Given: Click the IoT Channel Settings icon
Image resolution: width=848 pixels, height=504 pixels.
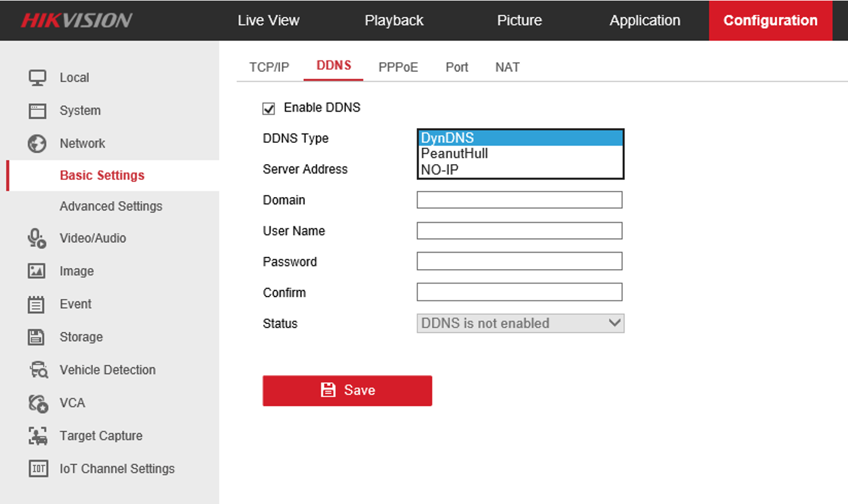Looking at the screenshot, I should pyautogui.click(x=38, y=469).
